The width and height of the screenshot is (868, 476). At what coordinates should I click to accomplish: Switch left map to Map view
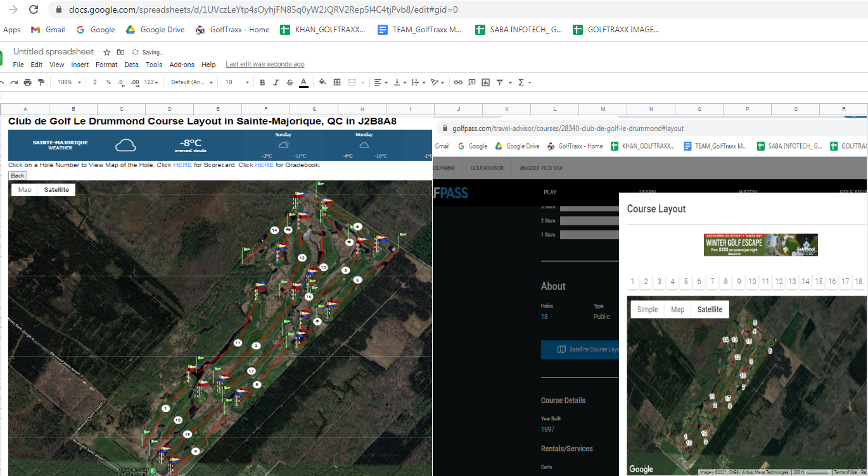pyautogui.click(x=25, y=189)
